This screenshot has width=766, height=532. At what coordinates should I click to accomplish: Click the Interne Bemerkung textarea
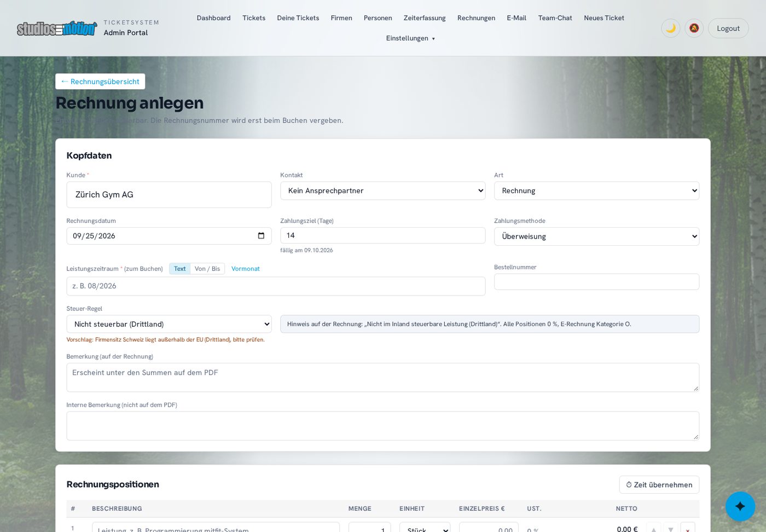(x=382, y=426)
